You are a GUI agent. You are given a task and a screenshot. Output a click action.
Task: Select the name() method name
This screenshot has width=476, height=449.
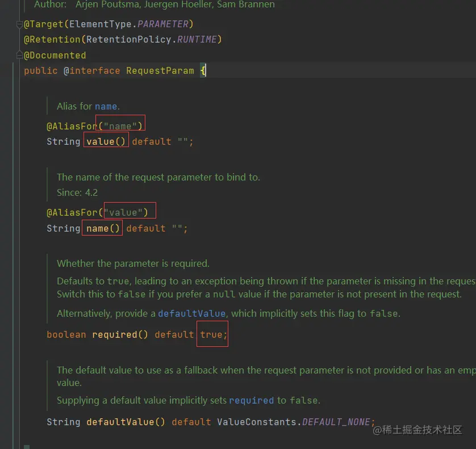coord(103,228)
